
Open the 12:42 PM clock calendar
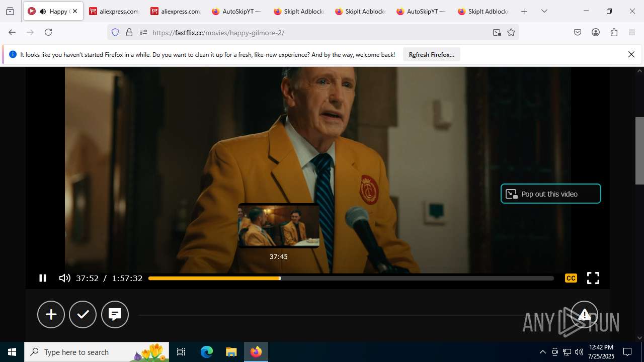tap(601, 352)
